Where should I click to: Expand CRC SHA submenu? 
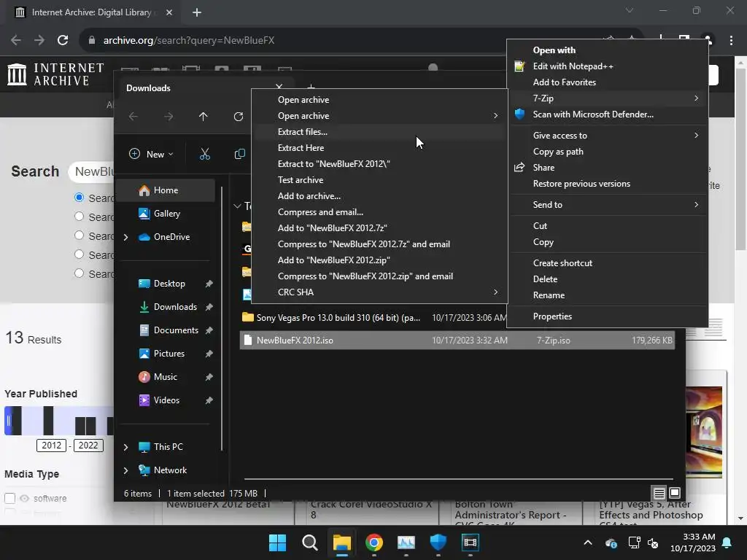point(379,292)
